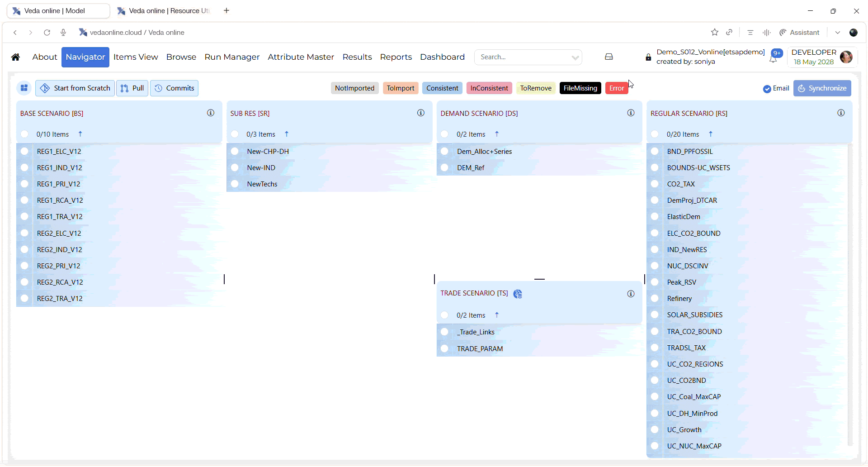Go to the home icon
This screenshot has height=467, width=868.
pyautogui.click(x=15, y=57)
